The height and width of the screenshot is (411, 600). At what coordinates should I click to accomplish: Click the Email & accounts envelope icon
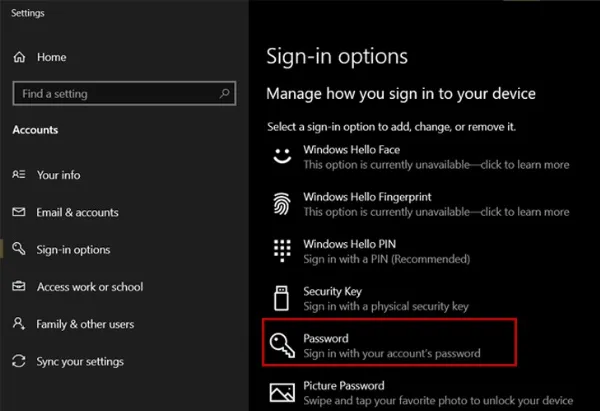[19, 213]
